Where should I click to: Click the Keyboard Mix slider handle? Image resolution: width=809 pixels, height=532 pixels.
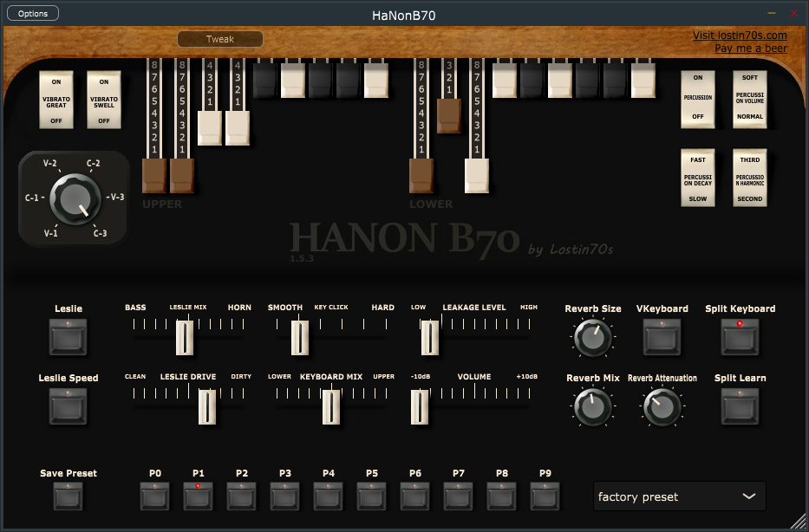tap(331, 406)
